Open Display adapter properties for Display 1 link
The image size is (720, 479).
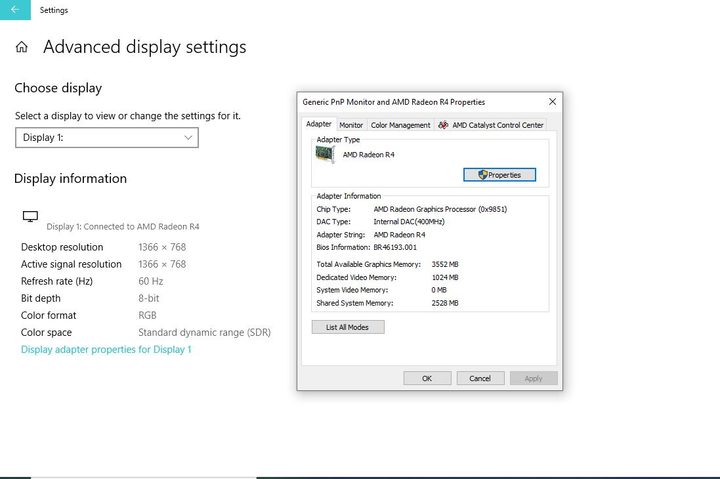(106, 349)
